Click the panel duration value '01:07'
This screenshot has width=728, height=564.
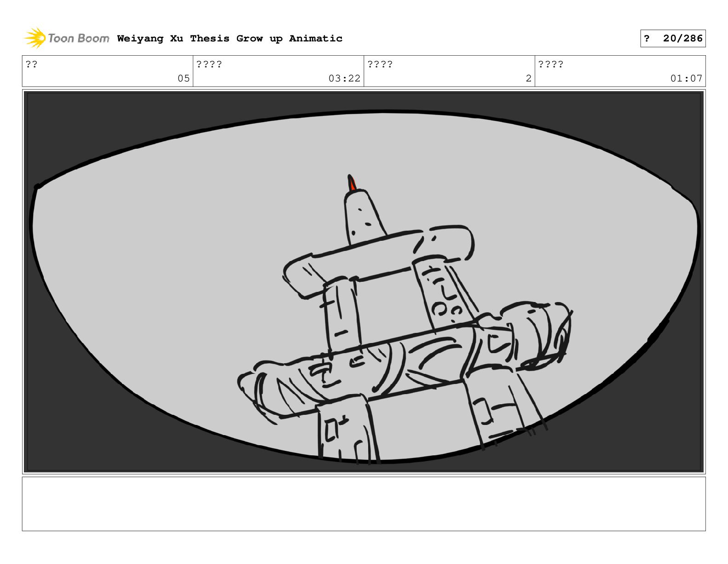tap(686, 78)
